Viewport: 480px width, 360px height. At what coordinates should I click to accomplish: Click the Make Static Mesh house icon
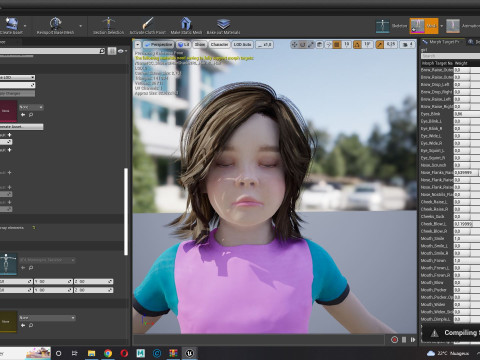click(186, 23)
